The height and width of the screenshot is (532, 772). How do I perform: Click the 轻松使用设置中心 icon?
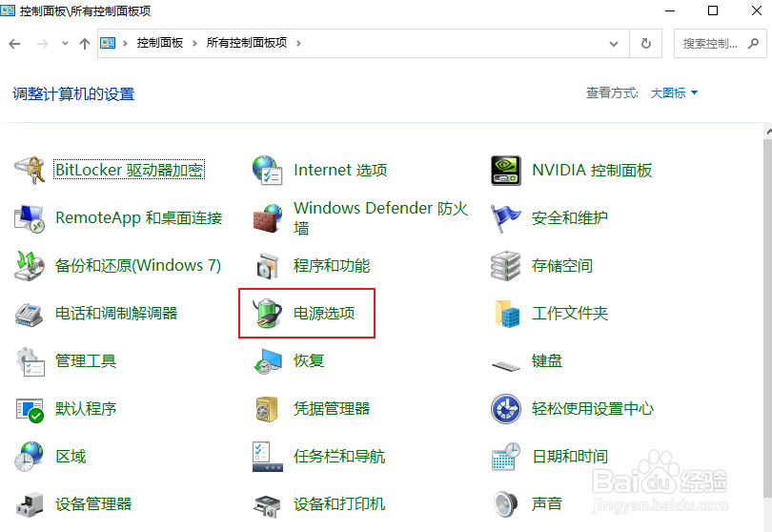pyautogui.click(x=506, y=409)
